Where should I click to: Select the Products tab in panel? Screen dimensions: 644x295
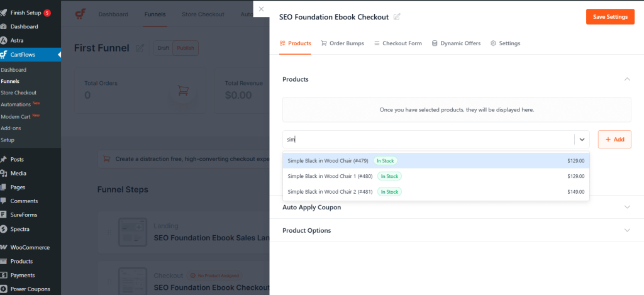coord(296,43)
